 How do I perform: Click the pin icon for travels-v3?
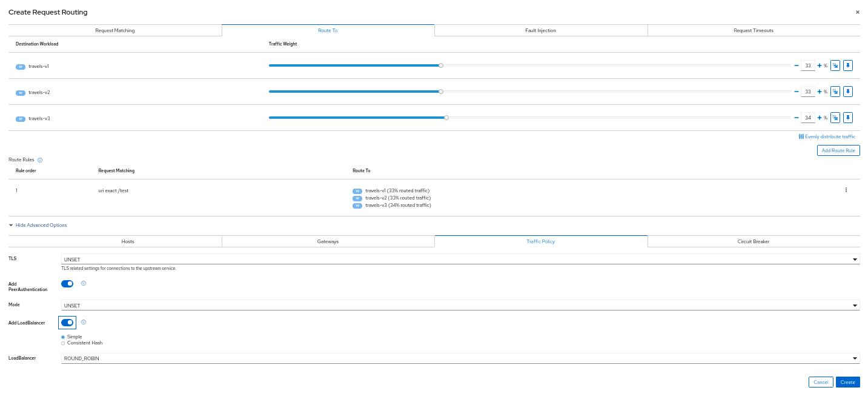[x=848, y=118]
